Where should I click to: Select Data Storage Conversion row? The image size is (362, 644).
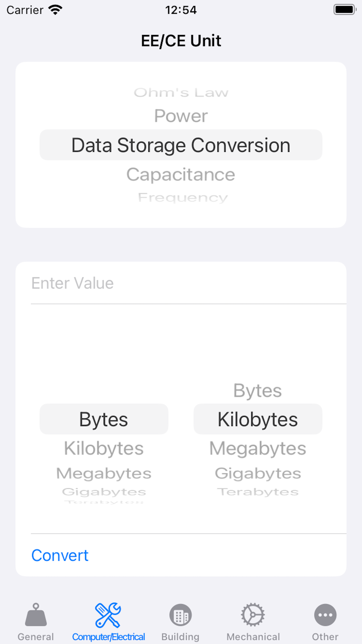181,145
